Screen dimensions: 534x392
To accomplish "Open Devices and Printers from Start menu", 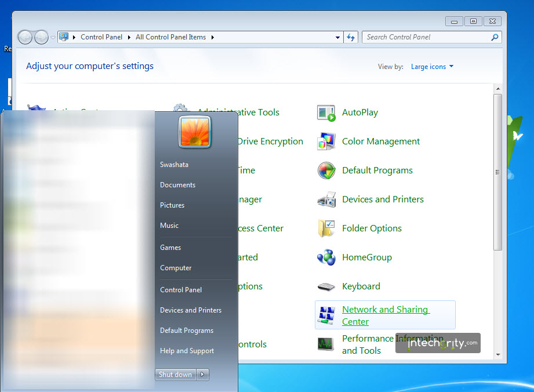I will [191, 310].
